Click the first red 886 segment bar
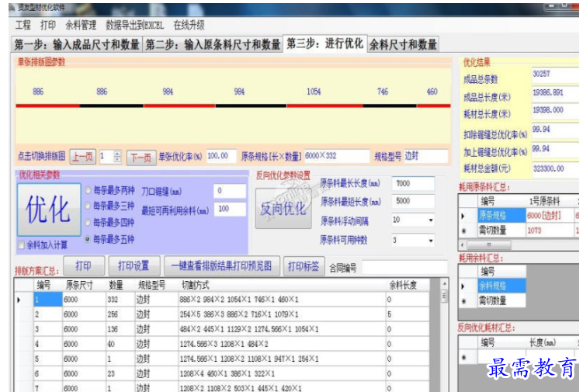Viewport: 583px width, 392px height. pyautogui.click(x=47, y=106)
